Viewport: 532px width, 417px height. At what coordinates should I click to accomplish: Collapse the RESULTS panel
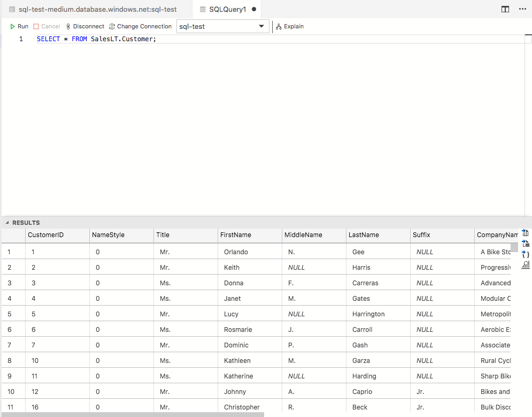pyautogui.click(x=7, y=223)
